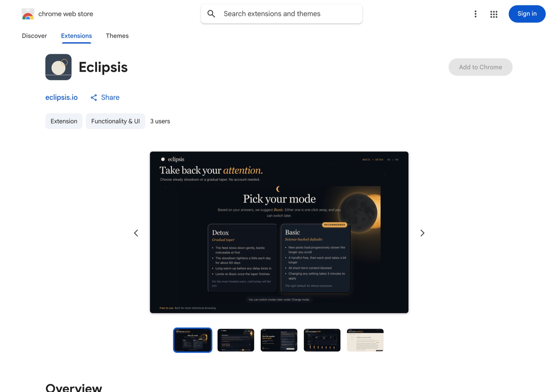
Task: Show the next screenshot with right arrow
Action: pos(422,233)
